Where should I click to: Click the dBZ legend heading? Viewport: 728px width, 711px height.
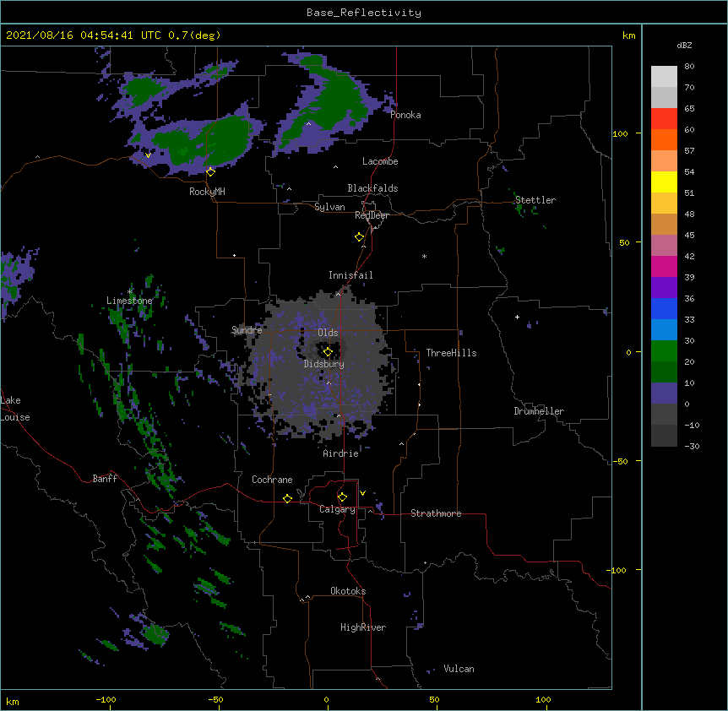pos(684,46)
